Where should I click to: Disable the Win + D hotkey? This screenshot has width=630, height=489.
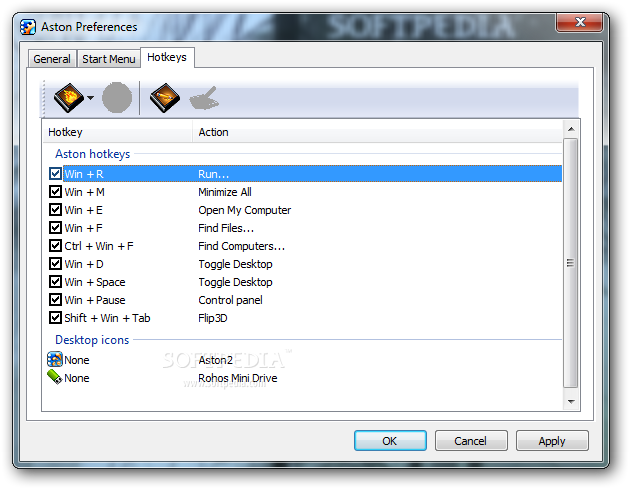point(55,264)
